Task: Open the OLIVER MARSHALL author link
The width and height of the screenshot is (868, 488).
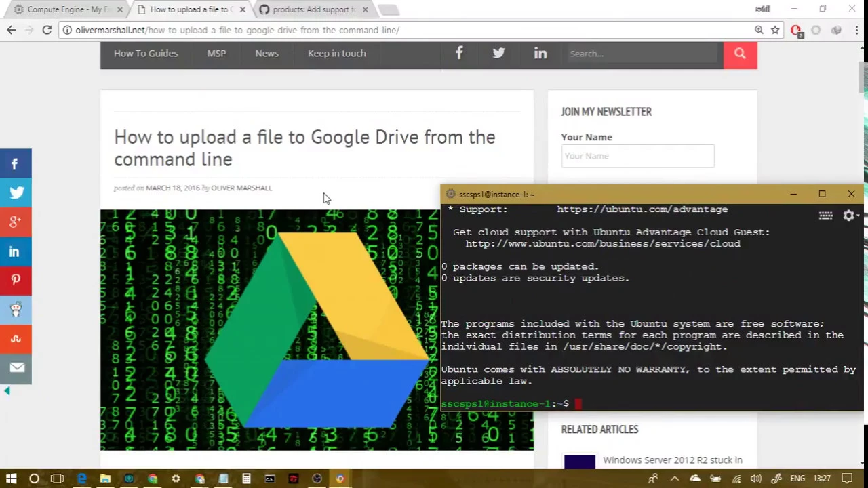Action: point(241,188)
